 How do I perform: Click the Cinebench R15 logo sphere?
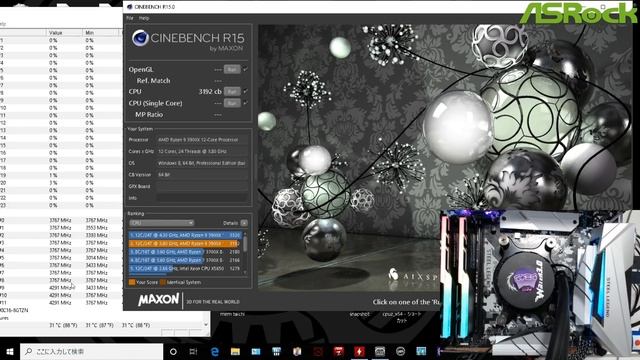coord(140,38)
